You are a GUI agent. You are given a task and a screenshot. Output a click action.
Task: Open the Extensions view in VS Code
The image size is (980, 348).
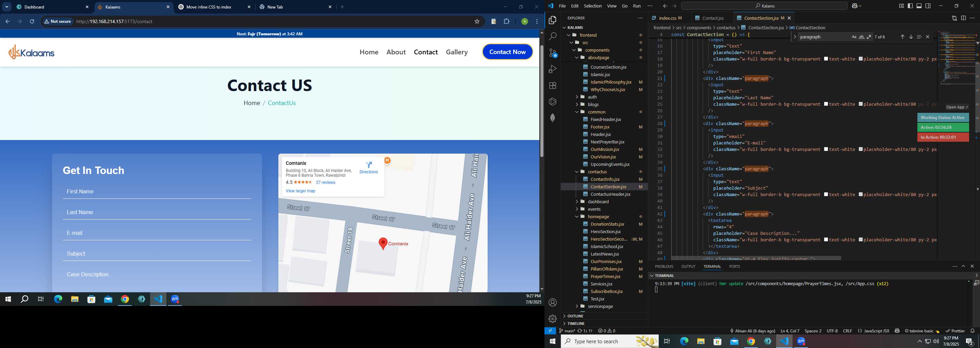pyautogui.click(x=552, y=86)
